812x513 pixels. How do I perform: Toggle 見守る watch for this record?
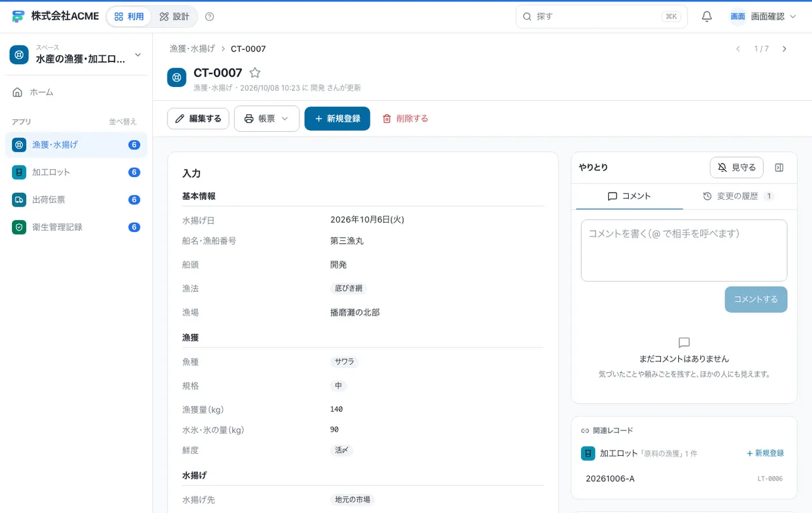737,167
